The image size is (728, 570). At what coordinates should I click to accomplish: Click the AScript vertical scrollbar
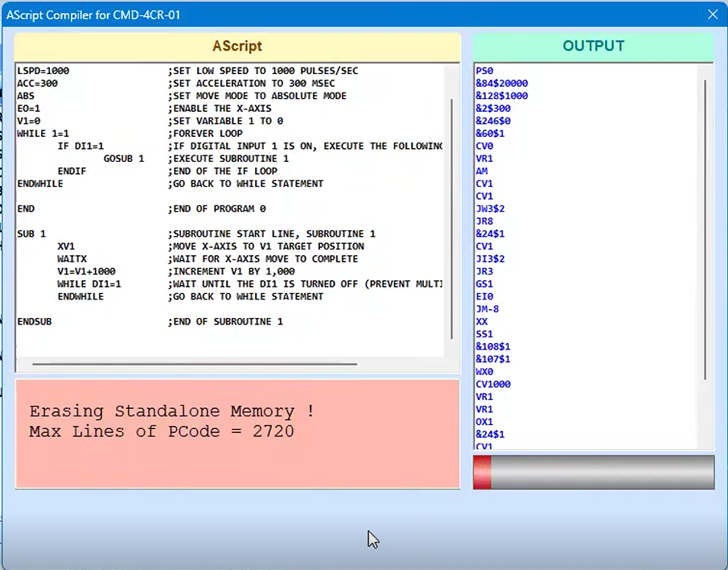(x=452, y=219)
